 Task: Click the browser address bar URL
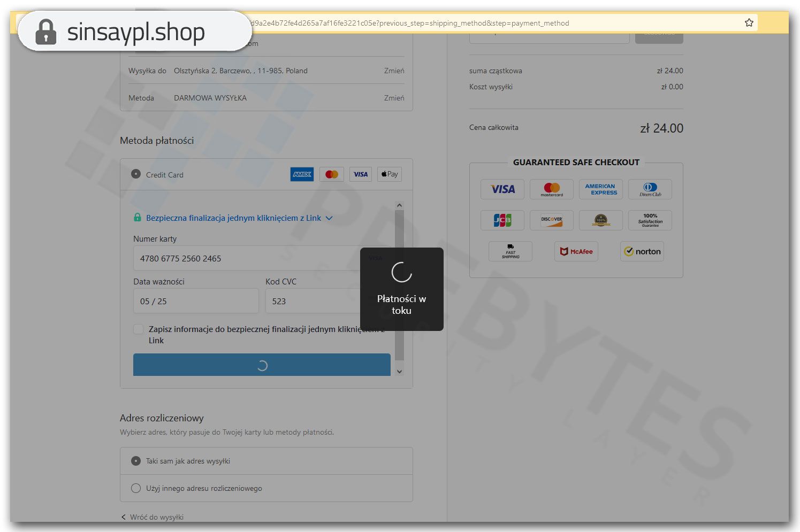click(x=409, y=23)
